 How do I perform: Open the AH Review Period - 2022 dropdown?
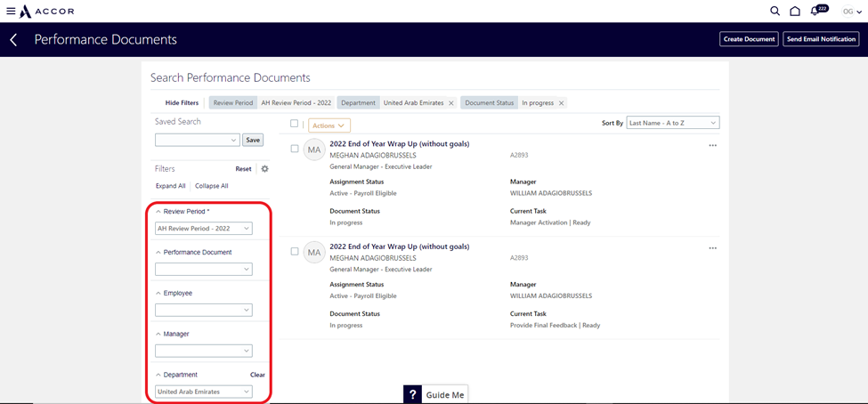pyautogui.click(x=204, y=228)
